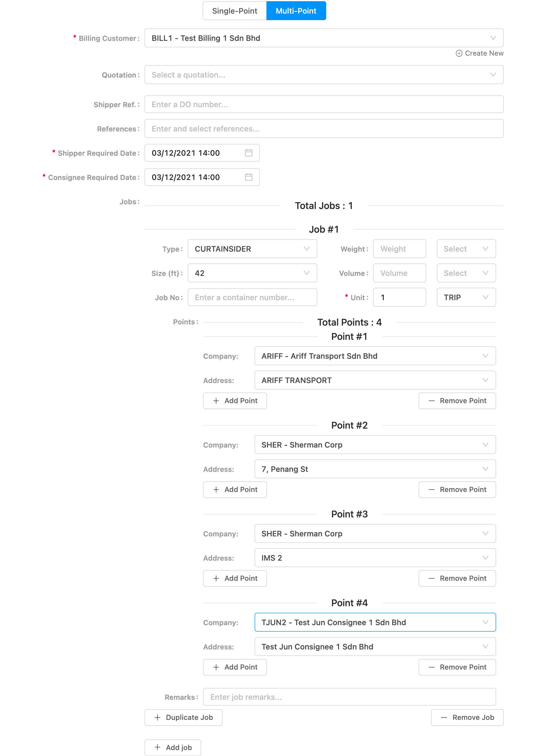Open the TJUN2 Company dropdown
The image size is (537, 756).
(x=375, y=623)
